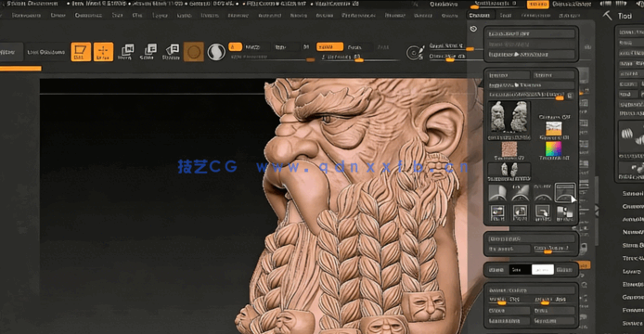Click the top wide button in popup panel
Screen dimensions: 644x334
tap(531, 33)
